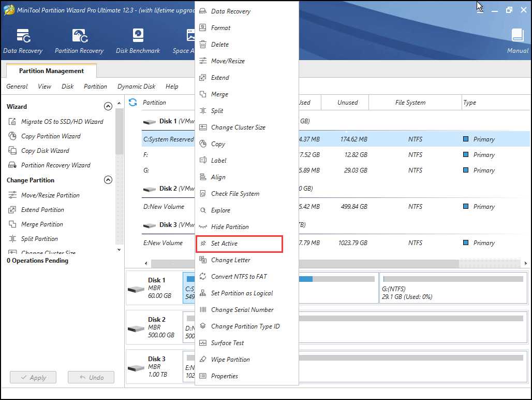Click the Format icon in context menu
Viewport: 532px width, 400px height.
tap(202, 27)
